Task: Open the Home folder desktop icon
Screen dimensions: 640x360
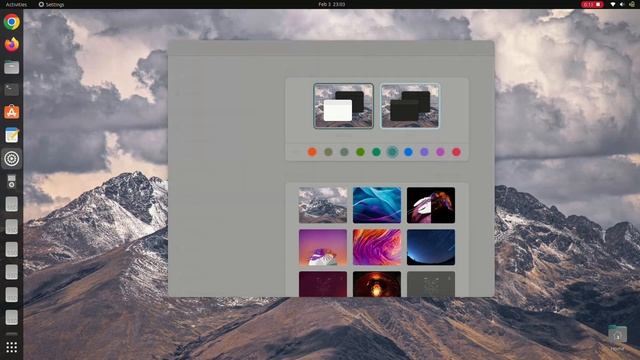Action: pos(617,338)
